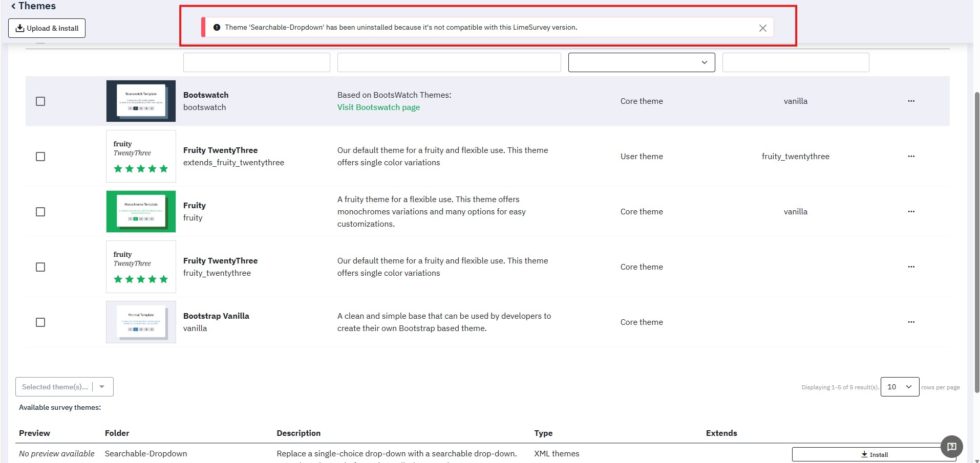Open the rows per page dropdown

(x=899, y=387)
